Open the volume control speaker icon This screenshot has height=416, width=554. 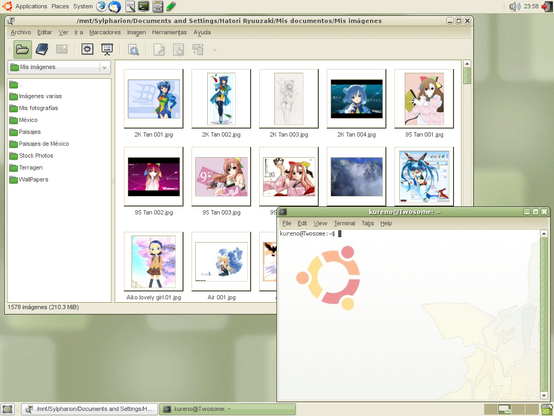[x=515, y=6]
